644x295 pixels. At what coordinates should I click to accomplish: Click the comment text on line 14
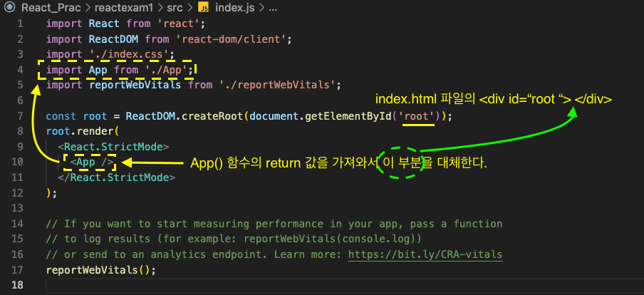click(274, 224)
